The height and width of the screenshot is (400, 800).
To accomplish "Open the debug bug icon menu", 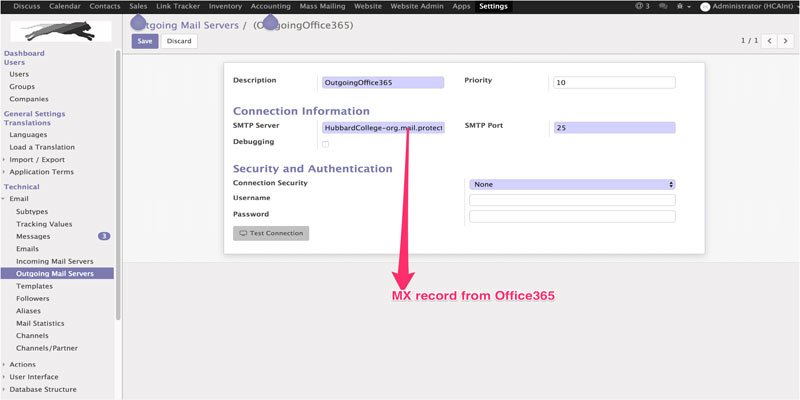I will click(683, 7).
